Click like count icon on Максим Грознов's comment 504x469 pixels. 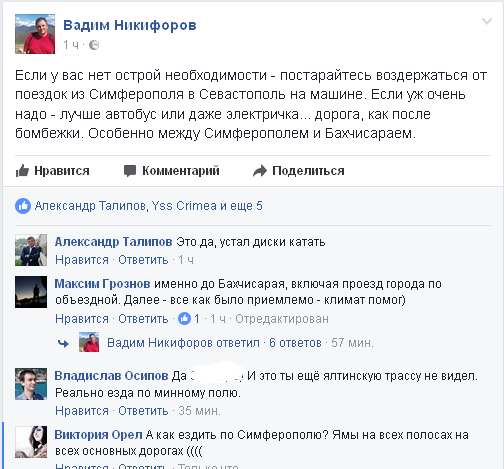tap(184, 319)
